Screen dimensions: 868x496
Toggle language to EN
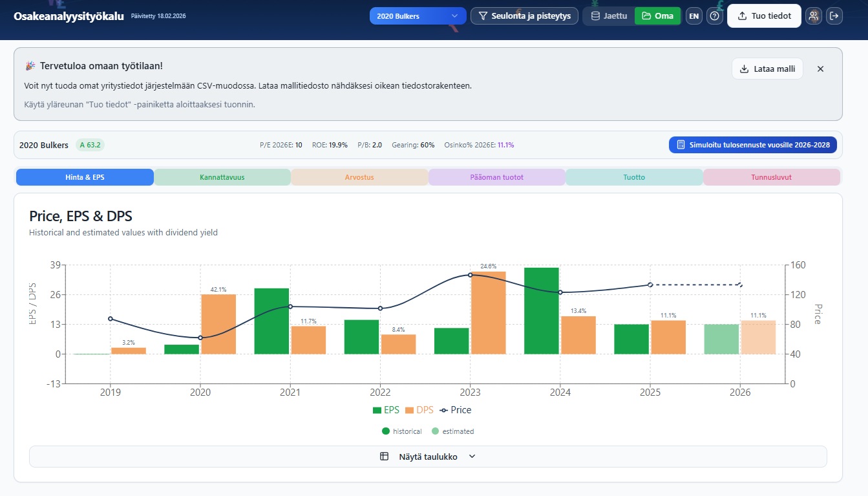click(693, 16)
